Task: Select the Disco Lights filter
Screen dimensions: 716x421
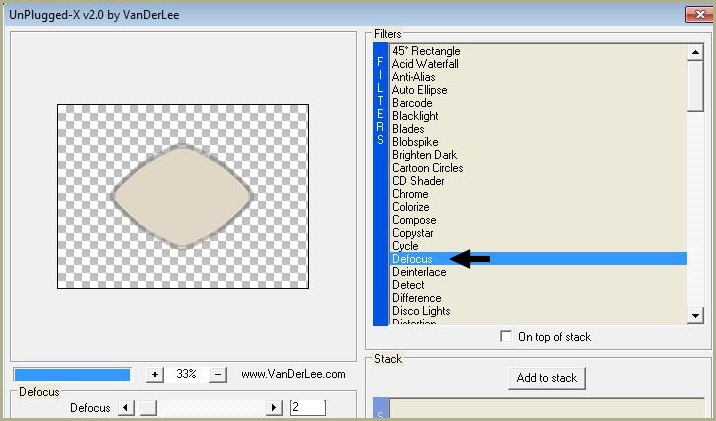Action: point(421,311)
